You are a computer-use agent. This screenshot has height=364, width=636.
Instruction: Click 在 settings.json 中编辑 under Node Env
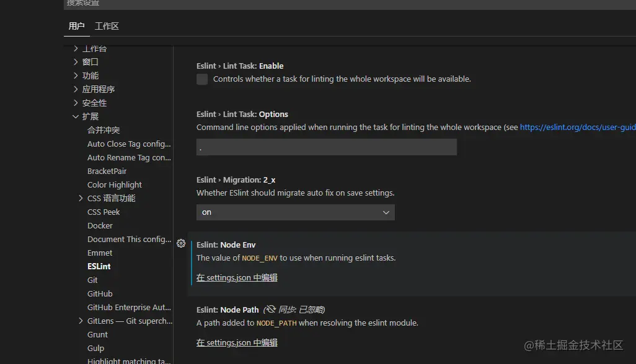[236, 277]
